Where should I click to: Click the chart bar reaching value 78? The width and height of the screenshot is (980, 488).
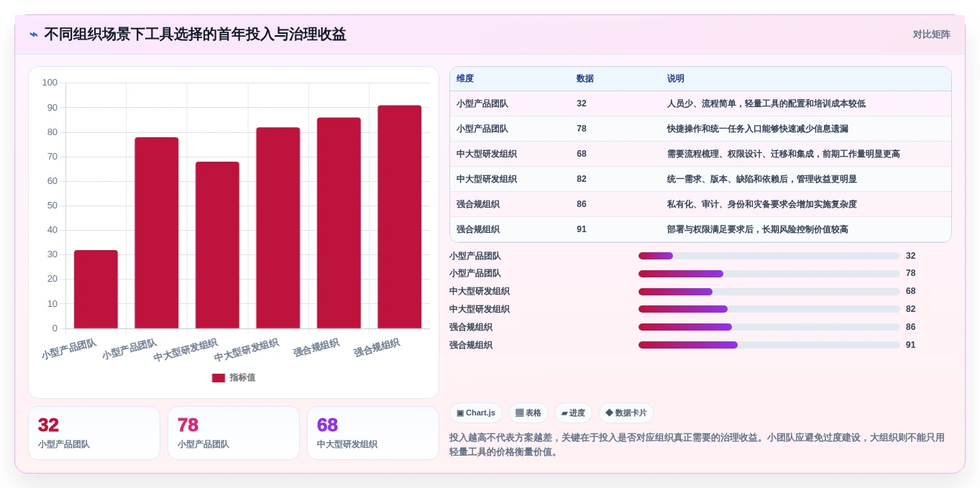pyautogui.click(x=157, y=233)
